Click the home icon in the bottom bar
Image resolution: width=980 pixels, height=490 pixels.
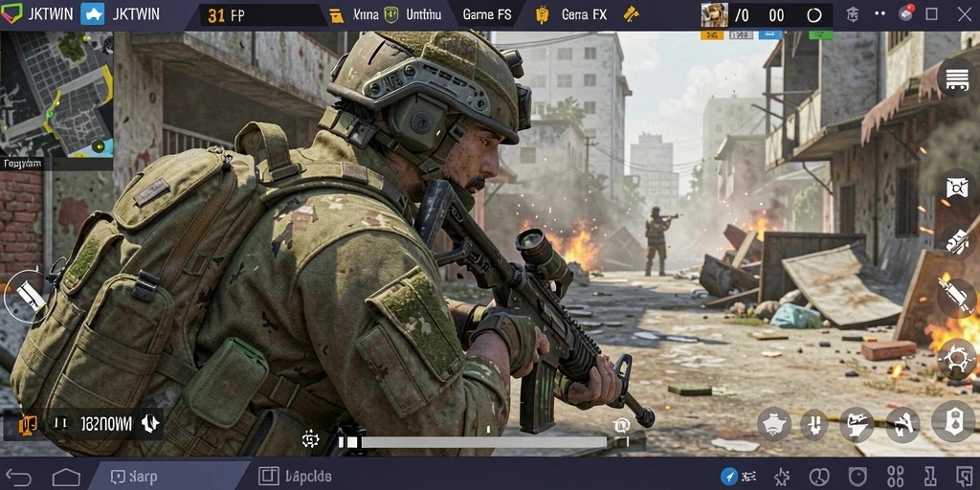pos(66,478)
